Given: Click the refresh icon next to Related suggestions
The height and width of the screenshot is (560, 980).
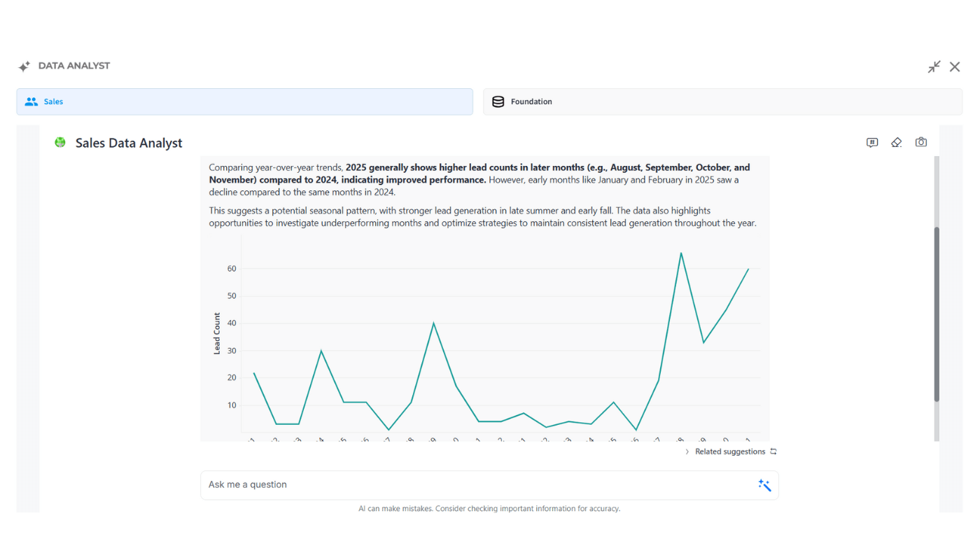Looking at the screenshot, I should [773, 452].
